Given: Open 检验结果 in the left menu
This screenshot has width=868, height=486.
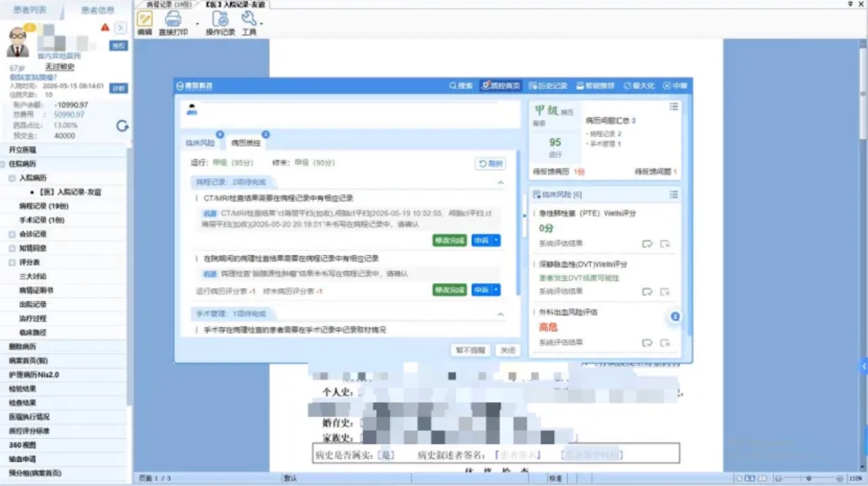Looking at the screenshot, I should [23, 389].
